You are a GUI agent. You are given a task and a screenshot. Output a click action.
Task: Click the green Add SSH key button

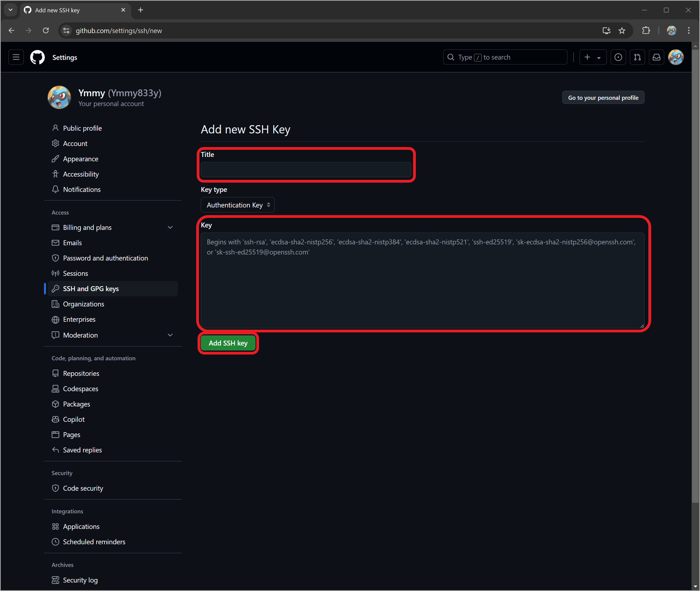click(228, 343)
